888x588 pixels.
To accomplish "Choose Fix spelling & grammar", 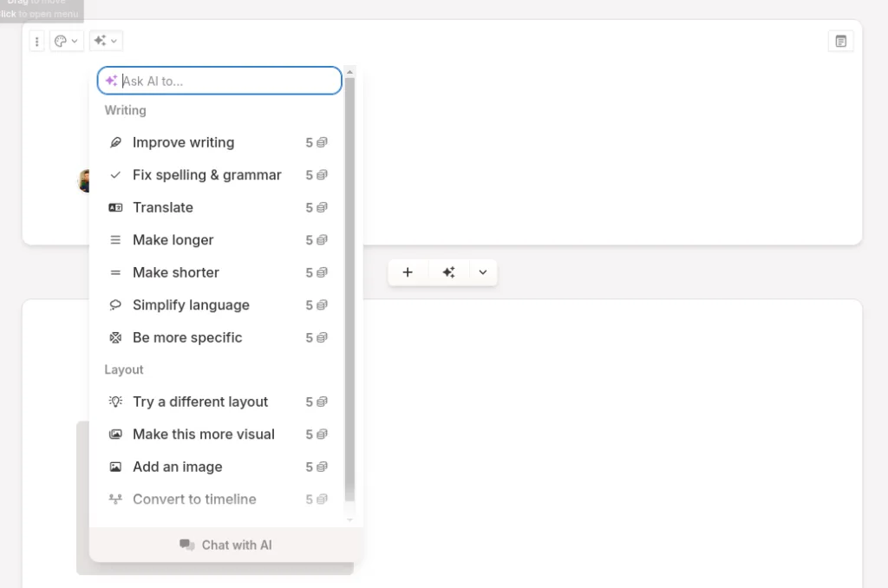I will 206,174.
